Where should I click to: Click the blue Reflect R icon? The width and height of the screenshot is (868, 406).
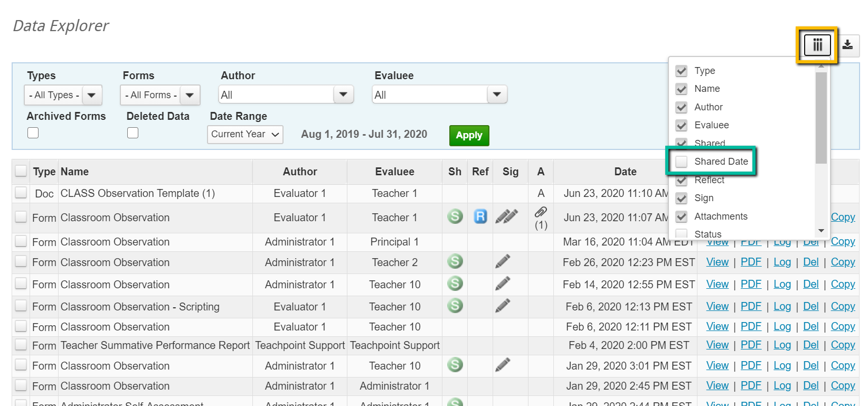[480, 216]
